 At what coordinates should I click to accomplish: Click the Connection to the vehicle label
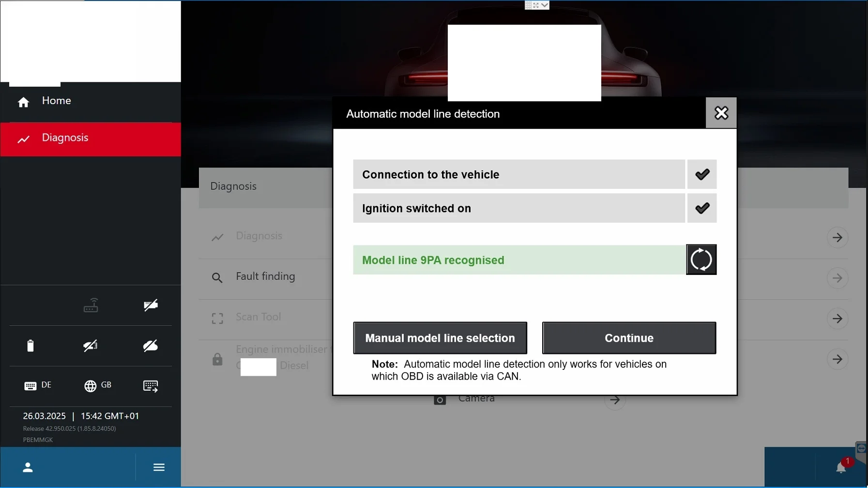(x=430, y=174)
